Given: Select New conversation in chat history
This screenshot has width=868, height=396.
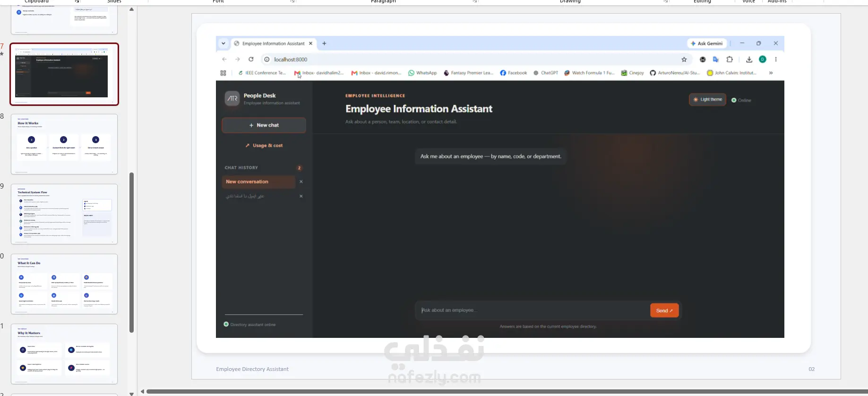Looking at the screenshot, I should click(258, 182).
